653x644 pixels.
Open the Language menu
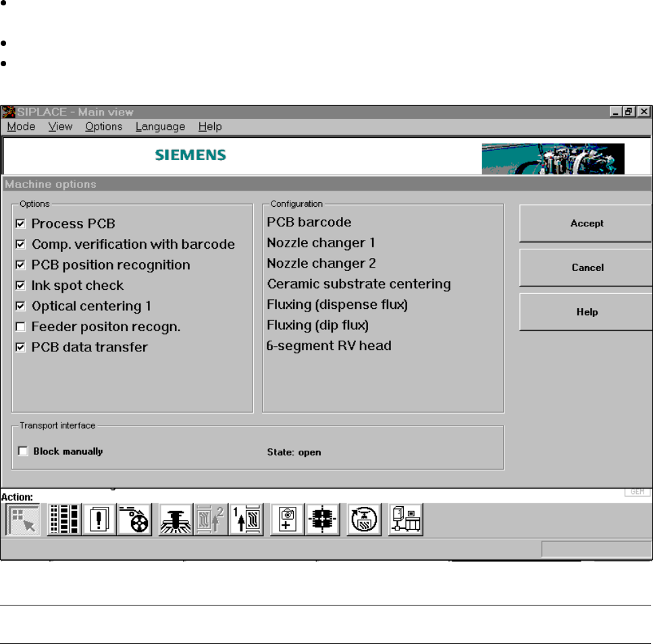(x=160, y=127)
